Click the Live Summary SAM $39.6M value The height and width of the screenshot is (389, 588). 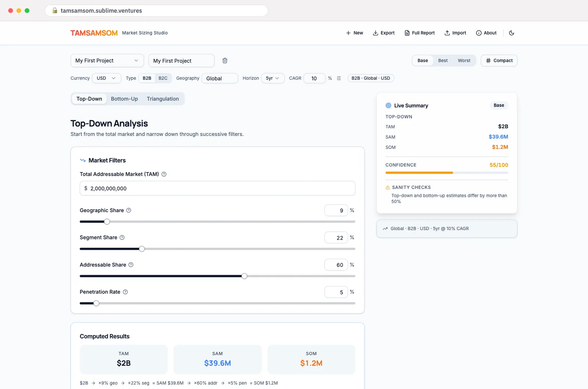[498, 137]
